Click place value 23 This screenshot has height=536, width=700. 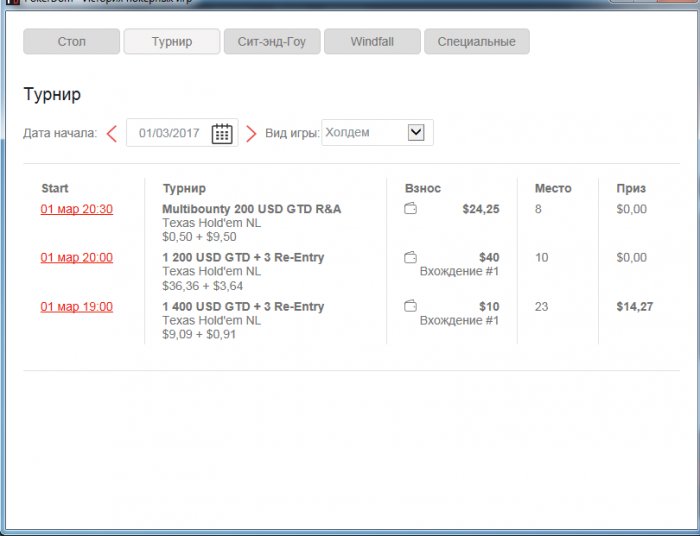(541, 307)
